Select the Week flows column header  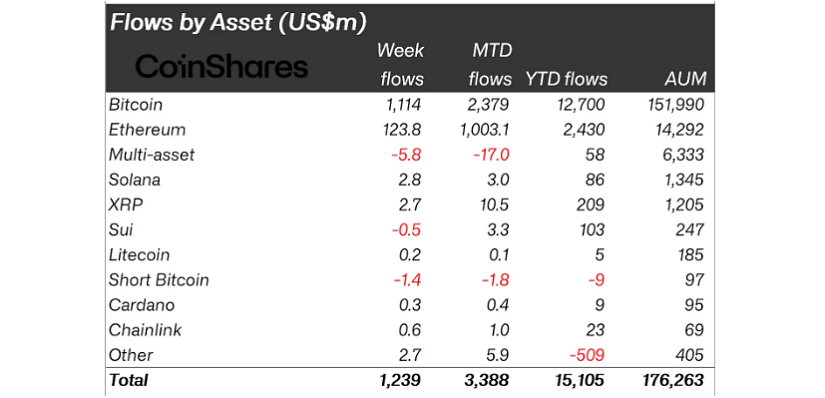(x=400, y=65)
